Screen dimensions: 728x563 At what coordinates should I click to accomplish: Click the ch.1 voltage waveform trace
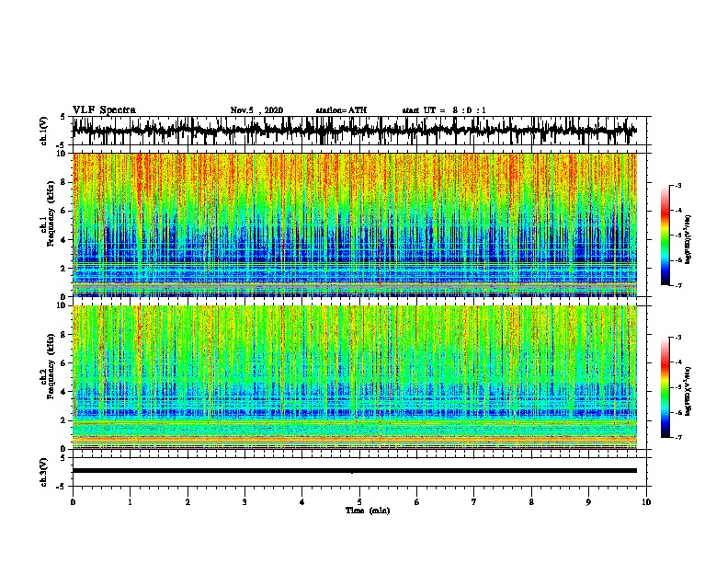coord(355,130)
